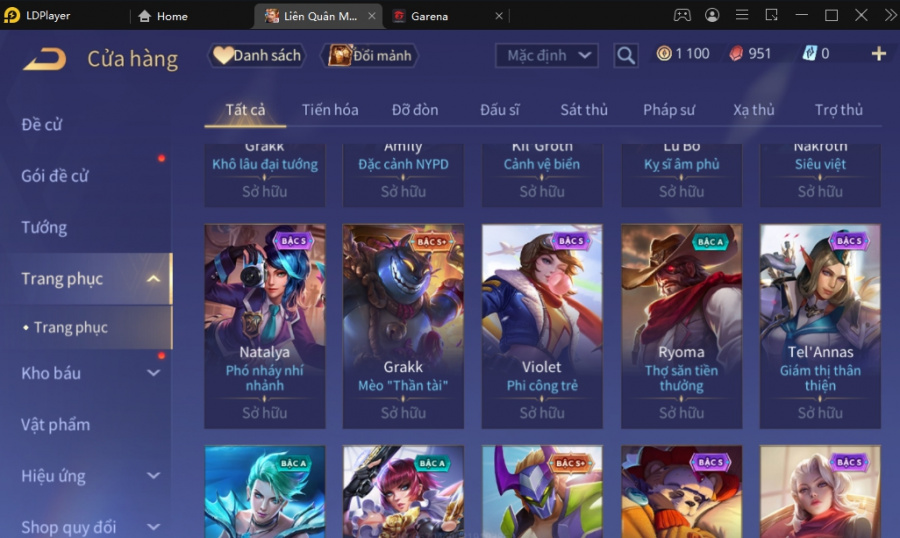Open the Đổi mảnh exchange button
The width and height of the screenshot is (900, 538).
tap(370, 56)
